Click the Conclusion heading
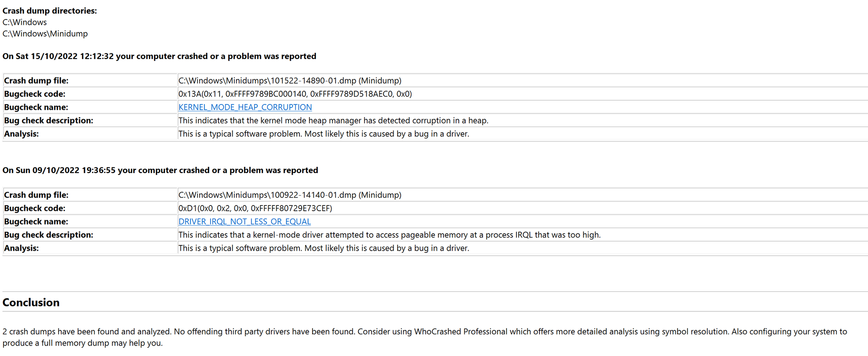This screenshot has width=868, height=356. (31, 302)
